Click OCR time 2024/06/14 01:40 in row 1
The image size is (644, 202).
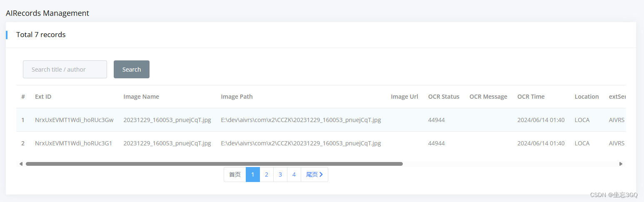pyautogui.click(x=541, y=120)
